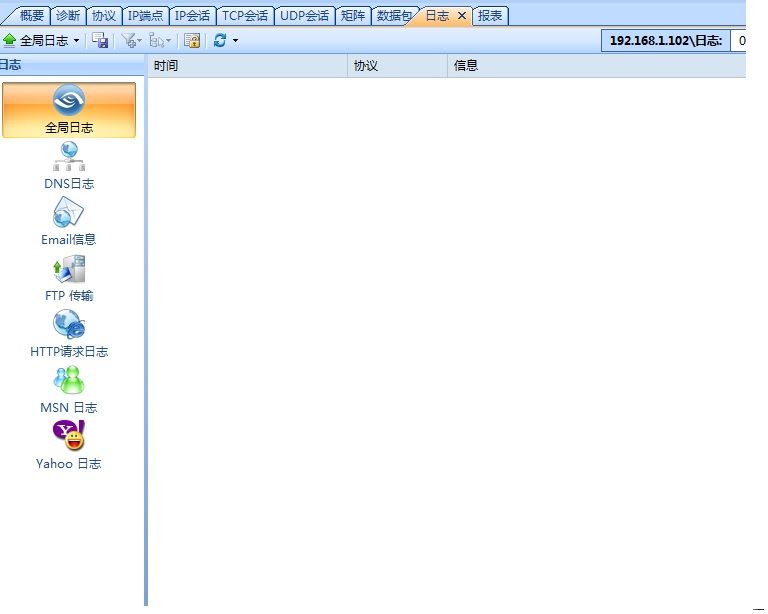Screen dimensions: 768x614
Task: Expand the 全局日志 toolbar dropdown
Action: (76, 41)
